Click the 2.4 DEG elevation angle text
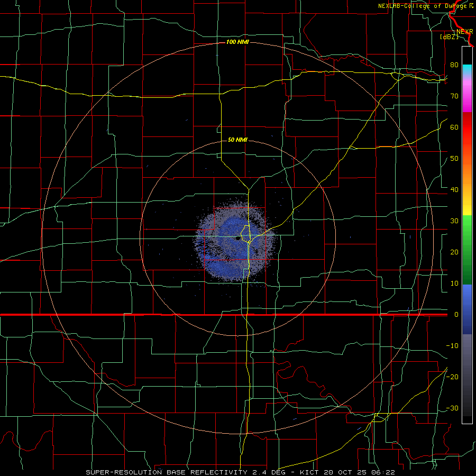This screenshot has height=476, width=476. pyautogui.click(x=269, y=472)
